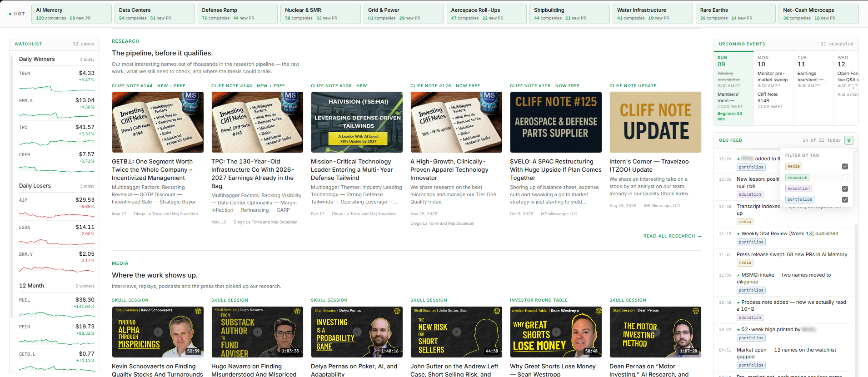
Task: Open the Geo Feed tag filter icon
Action: click(x=848, y=140)
